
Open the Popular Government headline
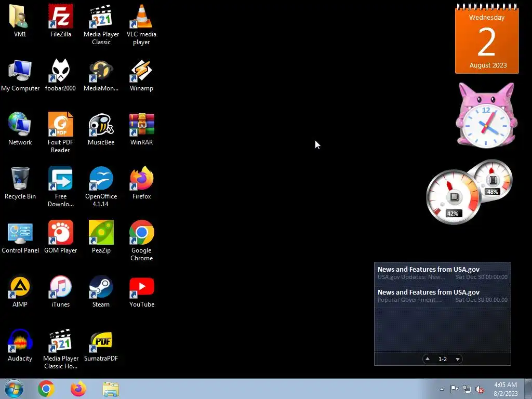click(x=443, y=296)
